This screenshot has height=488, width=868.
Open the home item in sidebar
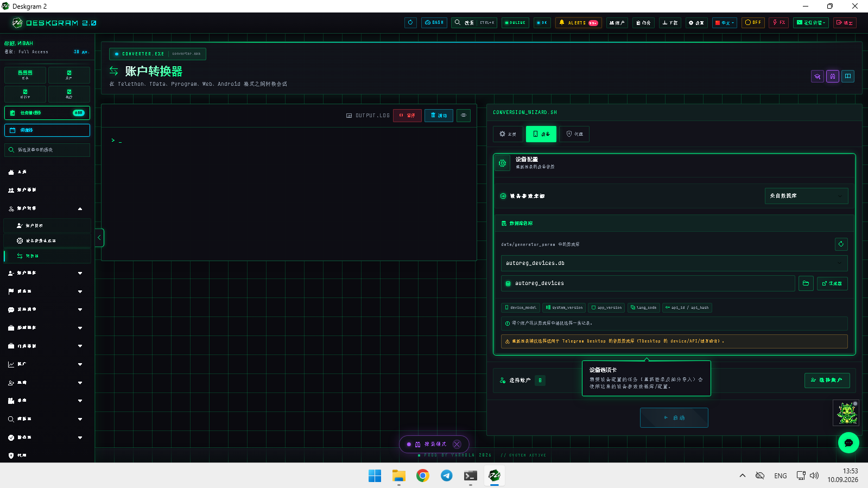point(47,172)
